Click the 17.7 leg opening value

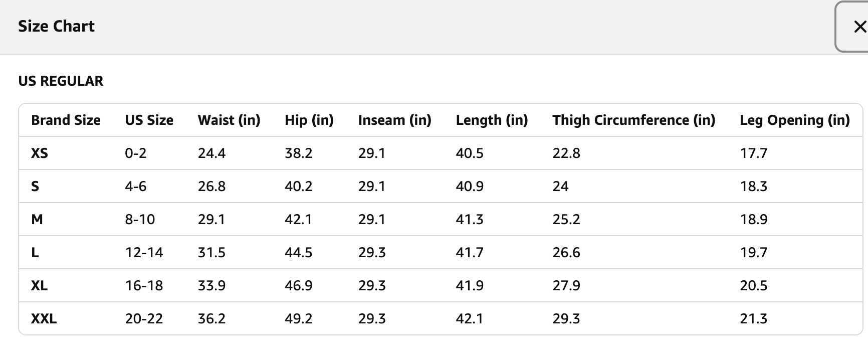pos(753,153)
